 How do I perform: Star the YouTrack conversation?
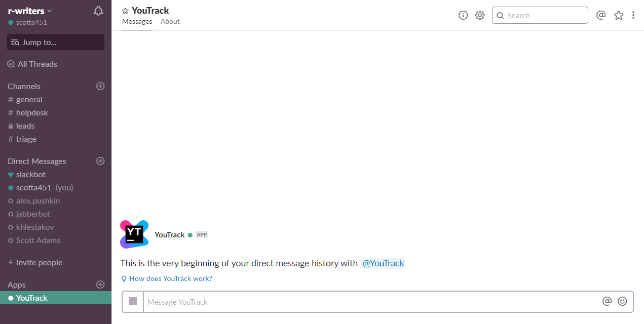pyautogui.click(x=124, y=10)
